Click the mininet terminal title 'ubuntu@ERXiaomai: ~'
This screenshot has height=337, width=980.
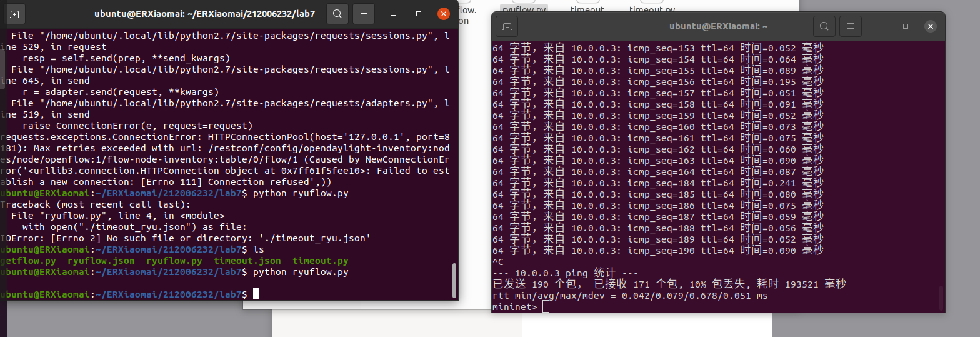(718, 26)
